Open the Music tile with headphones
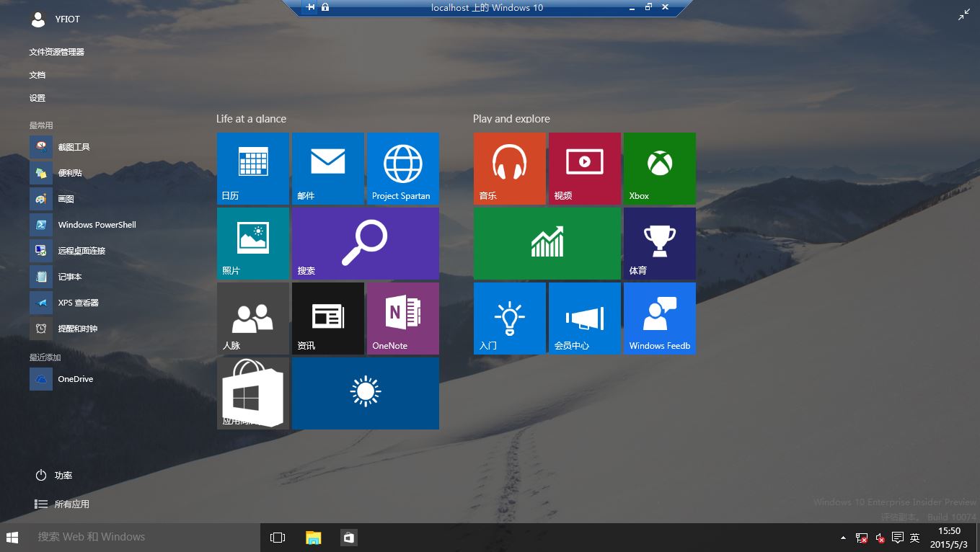980x552 pixels. [509, 168]
